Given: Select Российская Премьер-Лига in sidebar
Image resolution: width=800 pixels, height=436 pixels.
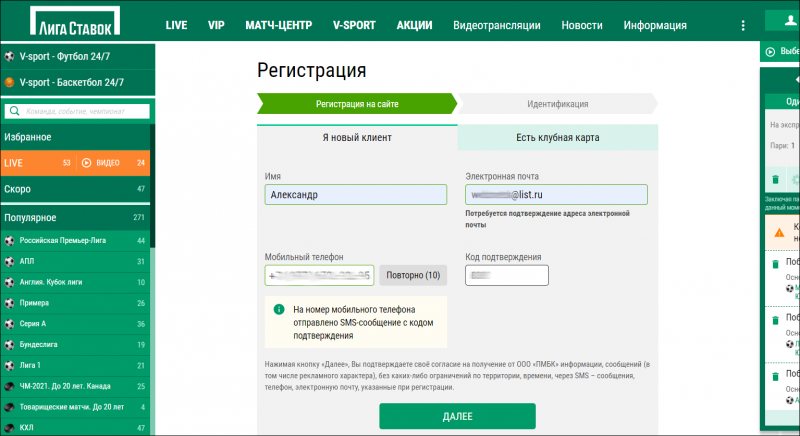Looking at the screenshot, I should (x=75, y=241).
